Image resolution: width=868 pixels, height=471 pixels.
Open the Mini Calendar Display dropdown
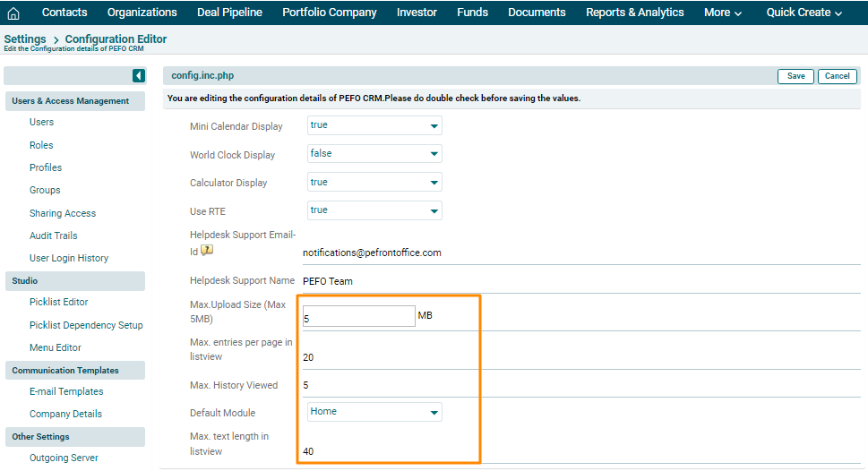tap(374, 126)
